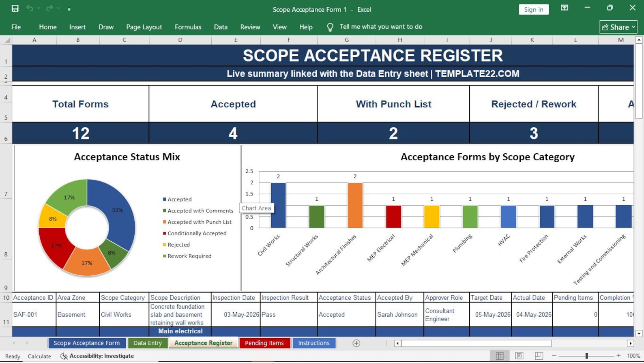Screen dimensions: 644x363
Task: Open Customize Quick Access Toolbar dropdown
Action: pos(69,9)
